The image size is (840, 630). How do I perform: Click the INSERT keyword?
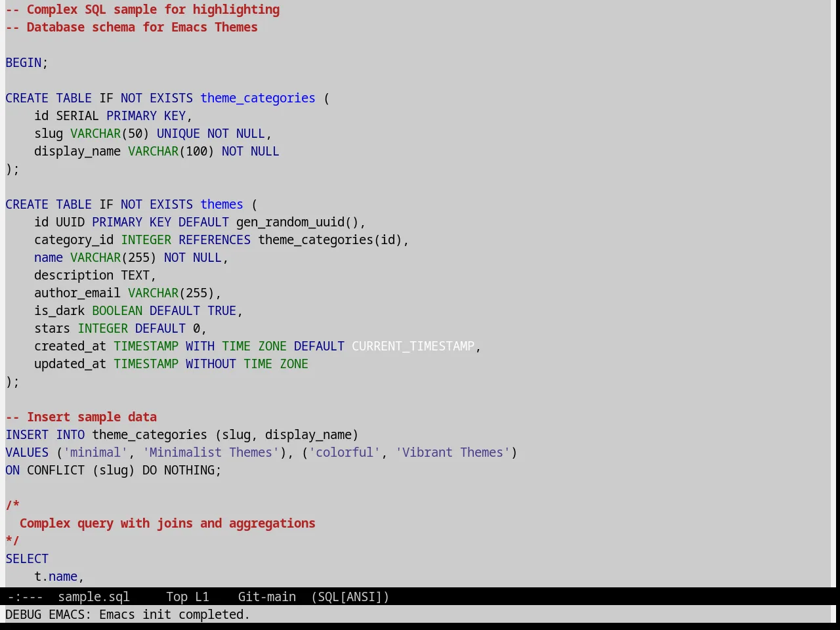tap(27, 435)
